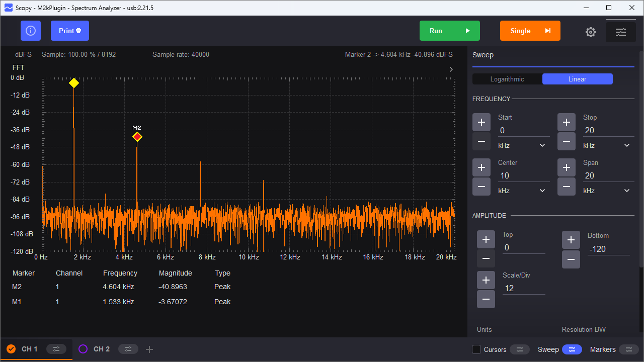Image resolution: width=644 pixels, height=362 pixels.
Task: Trigger a Single capture
Action: point(530,31)
